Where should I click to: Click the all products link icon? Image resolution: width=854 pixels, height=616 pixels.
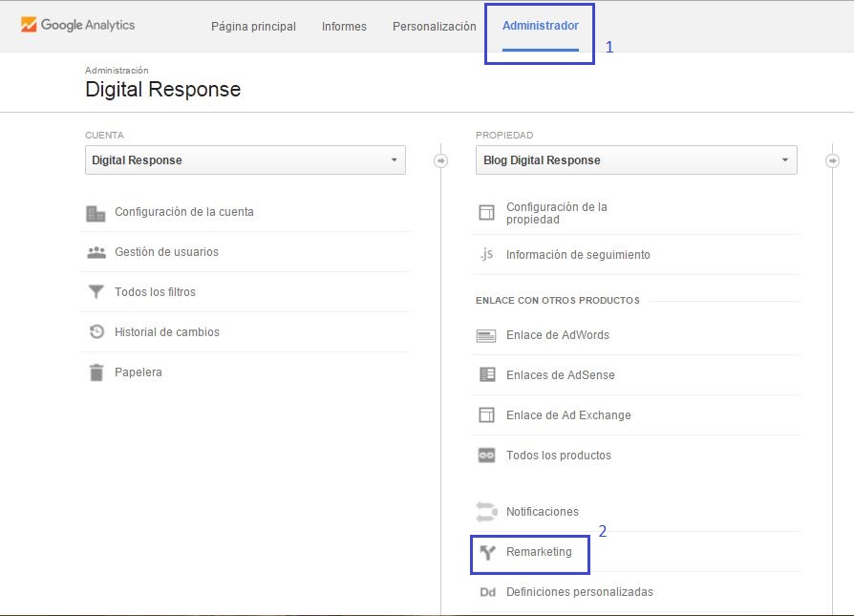pos(486,456)
